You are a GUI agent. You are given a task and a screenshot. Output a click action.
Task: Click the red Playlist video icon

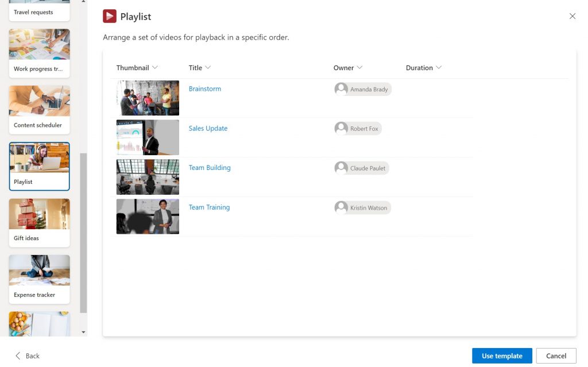click(109, 16)
